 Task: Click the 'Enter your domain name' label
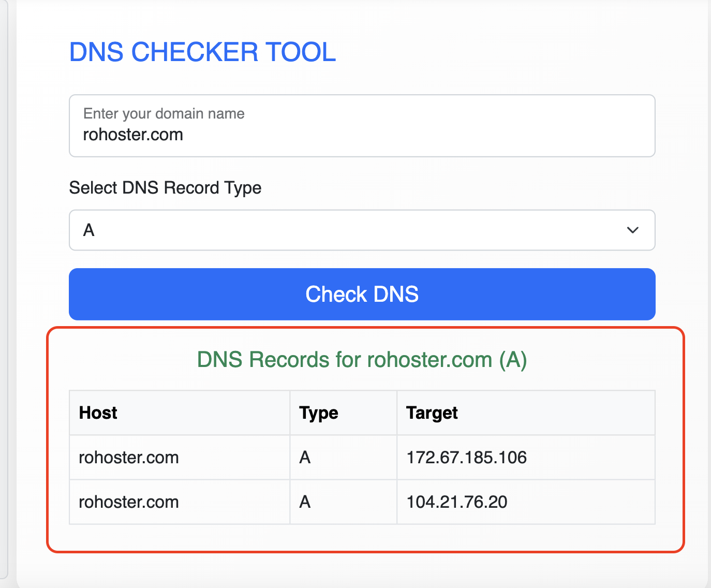164,113
